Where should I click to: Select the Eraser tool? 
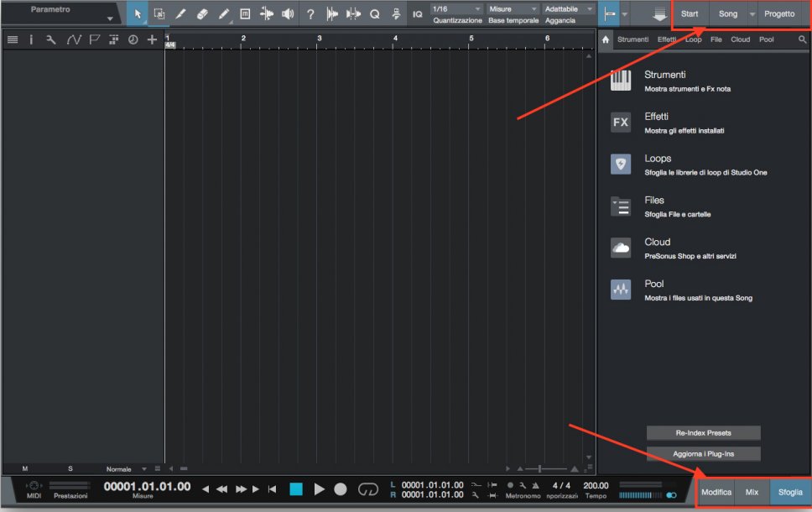pyautogui.click(x=201, y=13)
